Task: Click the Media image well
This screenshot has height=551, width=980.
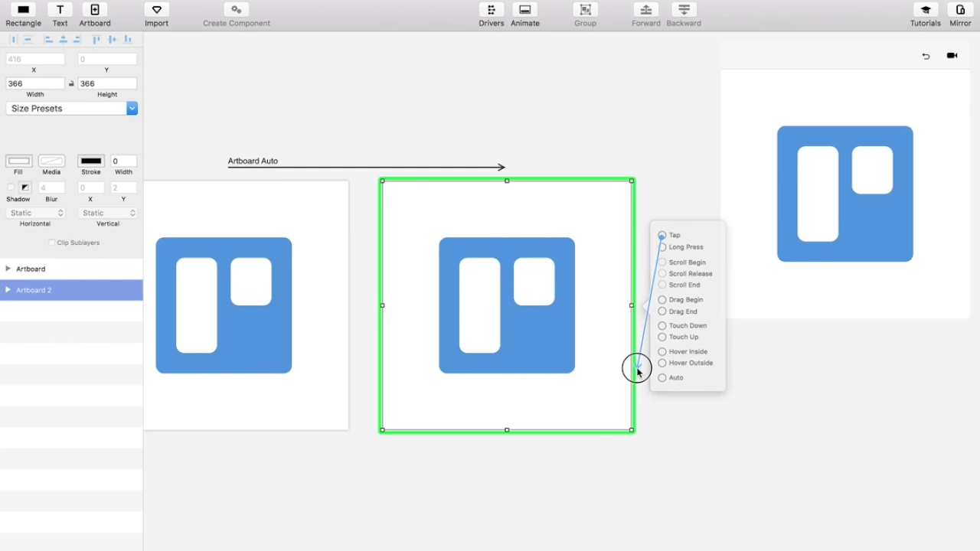Action: pyautogui.click(x=51, y=161)
